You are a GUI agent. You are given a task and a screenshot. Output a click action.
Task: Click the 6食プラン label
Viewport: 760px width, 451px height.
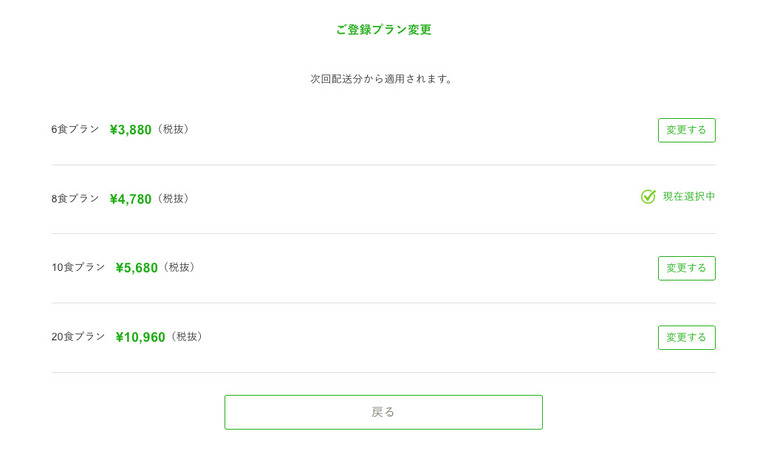(75, 129)
